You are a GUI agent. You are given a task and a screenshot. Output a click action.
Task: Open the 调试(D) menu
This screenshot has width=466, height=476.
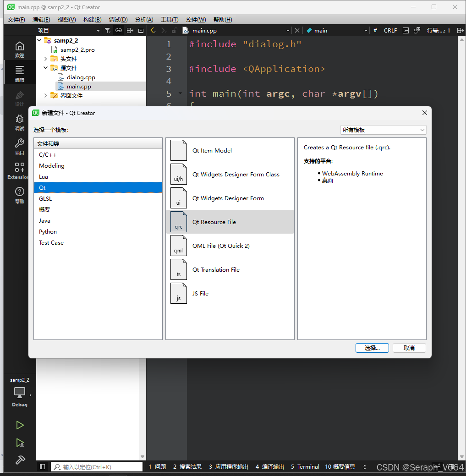pos(118,19)
